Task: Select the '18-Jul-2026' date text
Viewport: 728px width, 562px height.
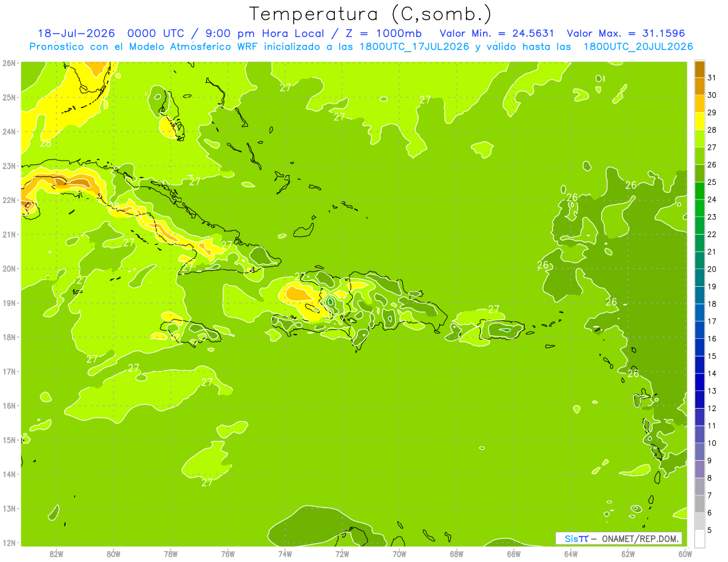Action: (76, 33)
